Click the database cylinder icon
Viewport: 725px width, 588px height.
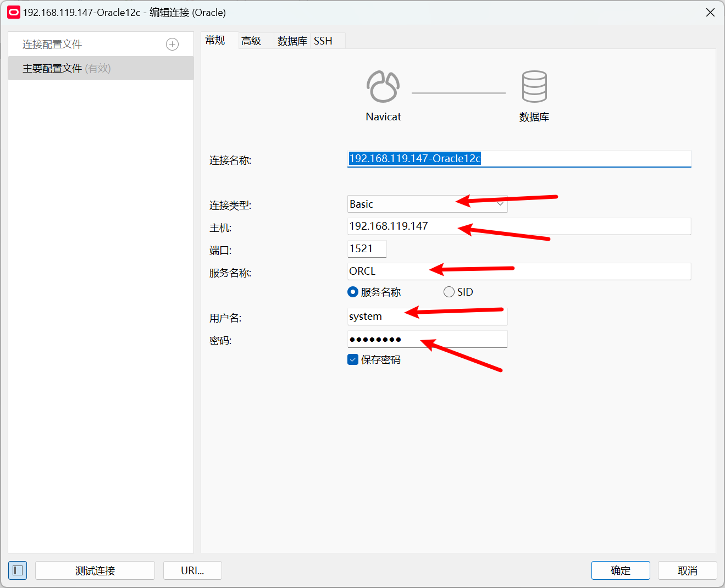534,86
